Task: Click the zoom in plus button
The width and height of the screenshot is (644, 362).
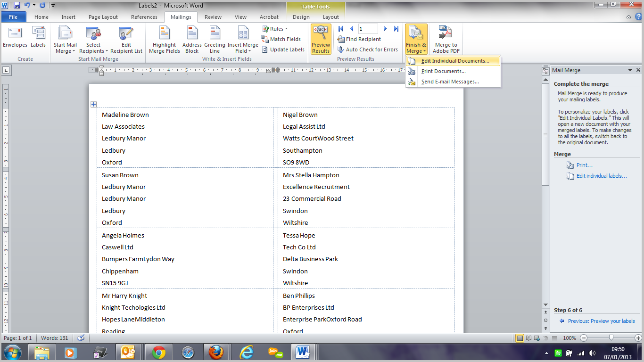Action: coord(638,338)
